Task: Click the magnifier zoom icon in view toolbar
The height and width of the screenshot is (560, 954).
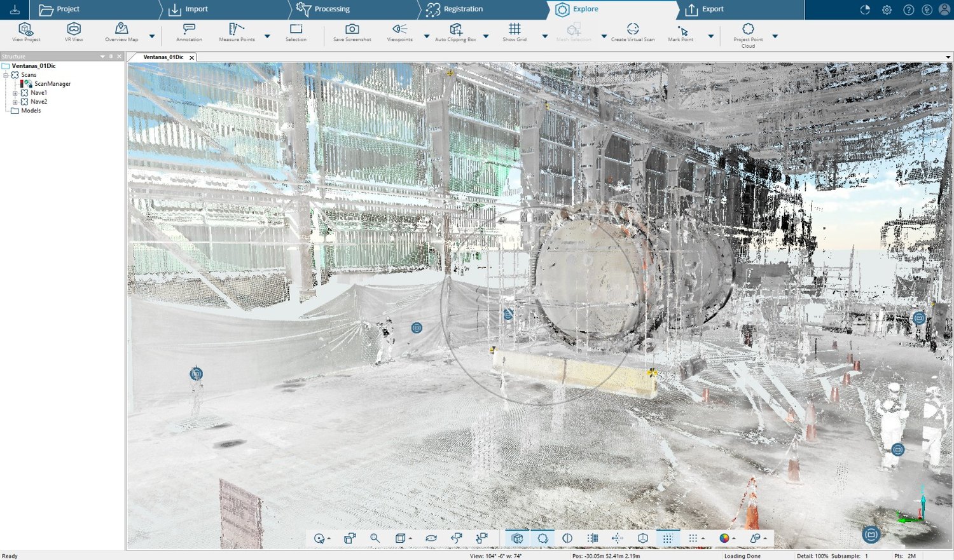Action: 375,538
